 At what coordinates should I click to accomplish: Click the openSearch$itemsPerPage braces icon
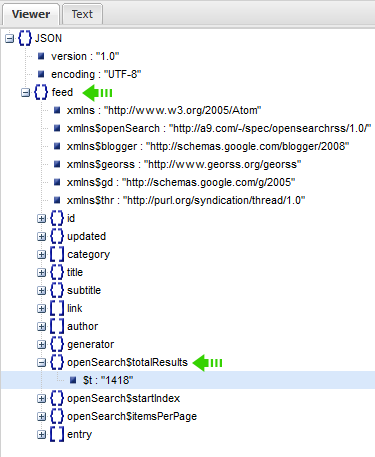point(57,416)
